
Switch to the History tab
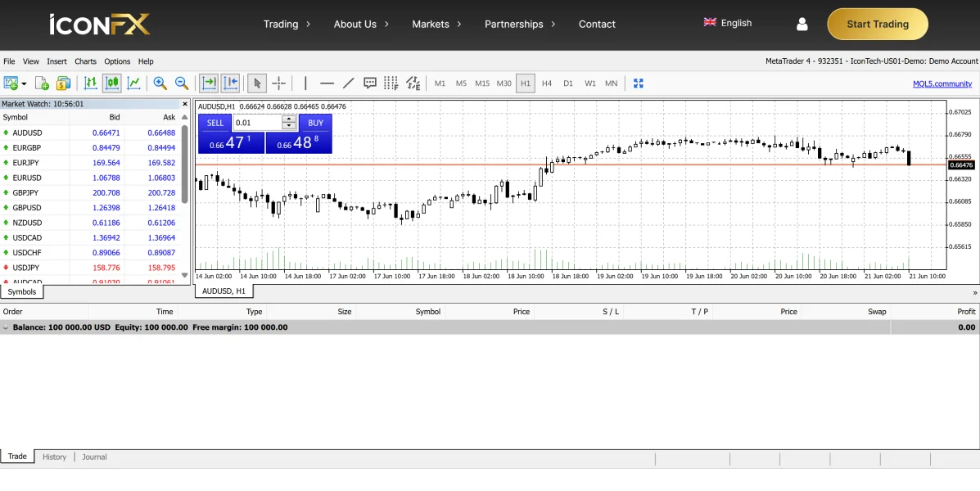55,457
